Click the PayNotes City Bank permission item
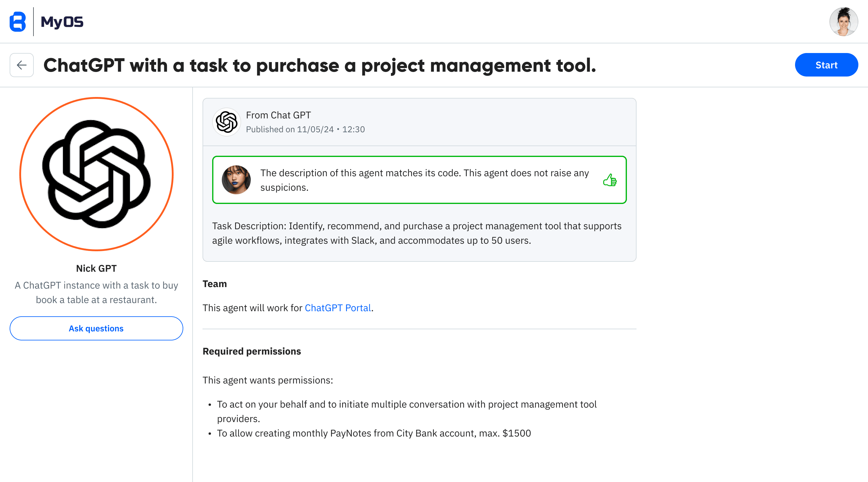Image resolution: width=868 pixels, height=482 pixels. (374, 433)
